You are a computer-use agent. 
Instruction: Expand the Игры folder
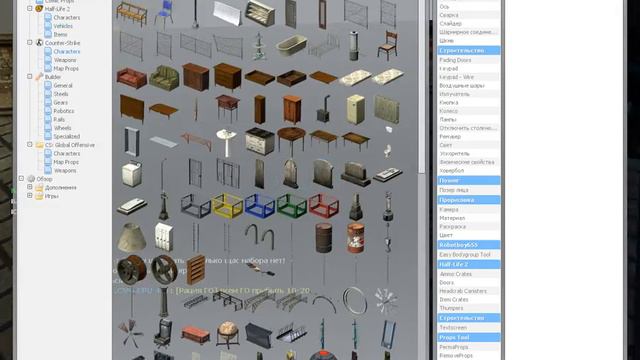30,196
